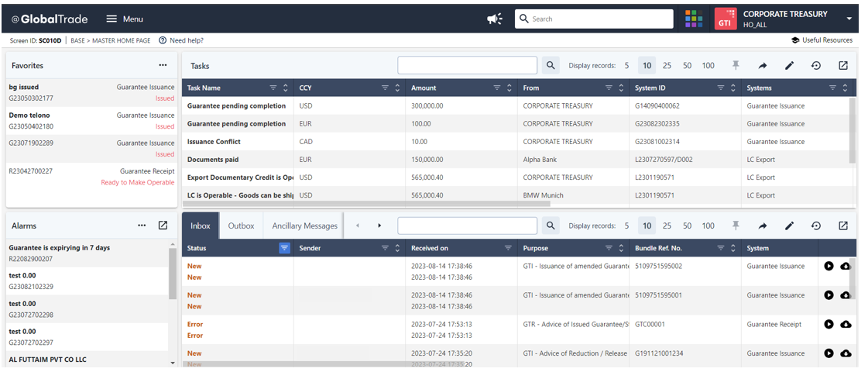Screen dimensions: 868x372
Task: Sort the CCY column
Action: coord(397,88)
